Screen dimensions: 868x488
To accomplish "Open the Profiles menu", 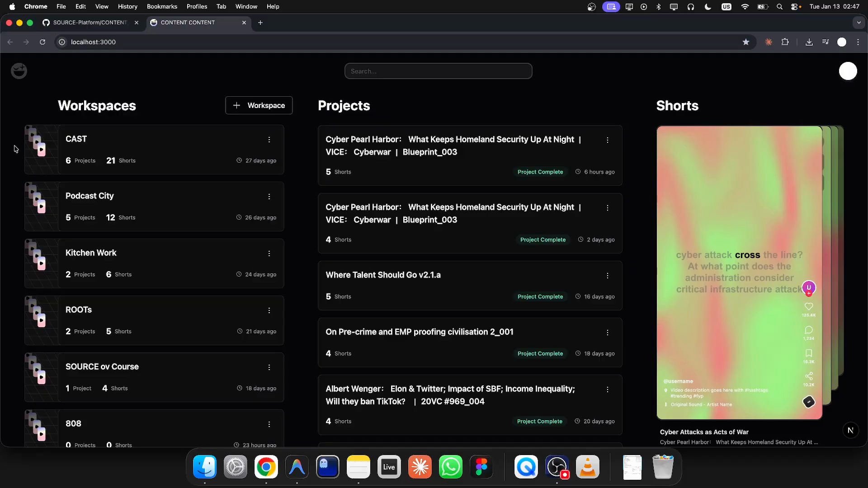I will pyautogui.click(x=197, y=6).
